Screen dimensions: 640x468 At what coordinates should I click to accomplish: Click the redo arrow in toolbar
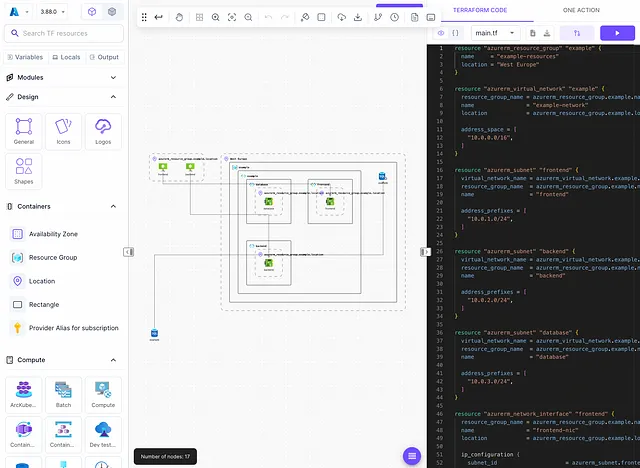click(285, 17)
